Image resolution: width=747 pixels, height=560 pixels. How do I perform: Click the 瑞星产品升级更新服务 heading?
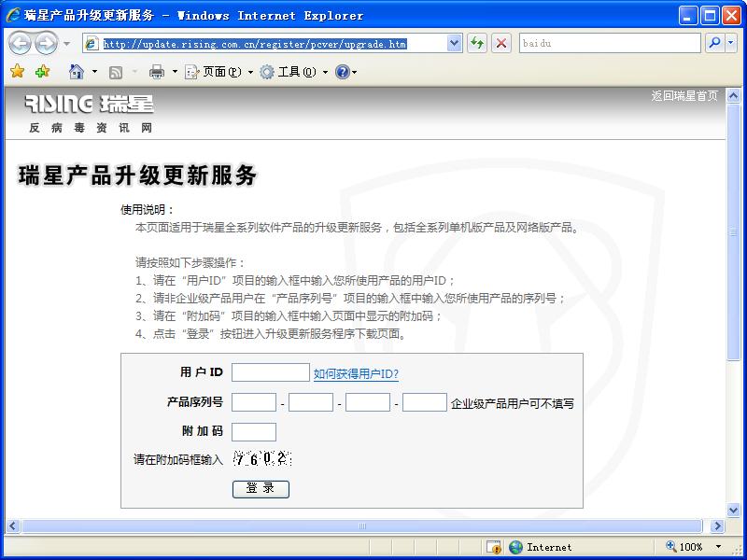[x=137, y=175]
